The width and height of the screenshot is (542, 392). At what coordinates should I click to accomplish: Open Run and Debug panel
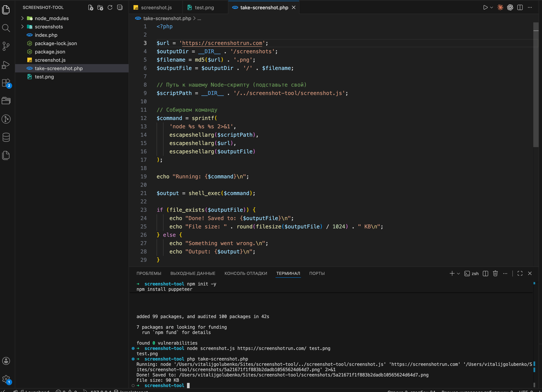tap(6, 65)
